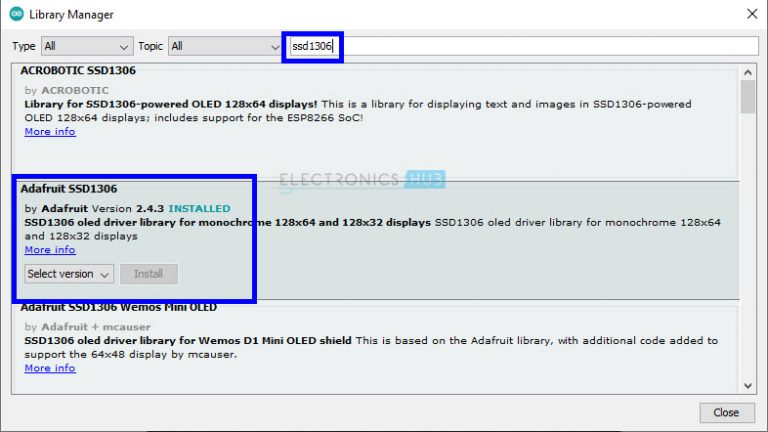Click the INSTALLED status label
The width and height of the screenshot is (768, 432).
(x=199, y=208)
